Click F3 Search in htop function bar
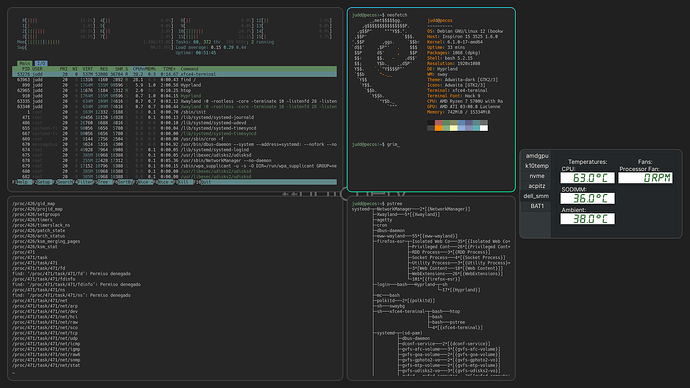The width and height of the screenshot is (690, 388). (64, 182)
